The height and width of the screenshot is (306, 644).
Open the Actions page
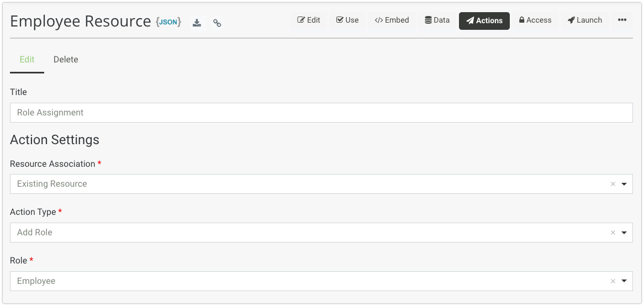[x=484, y=20]
